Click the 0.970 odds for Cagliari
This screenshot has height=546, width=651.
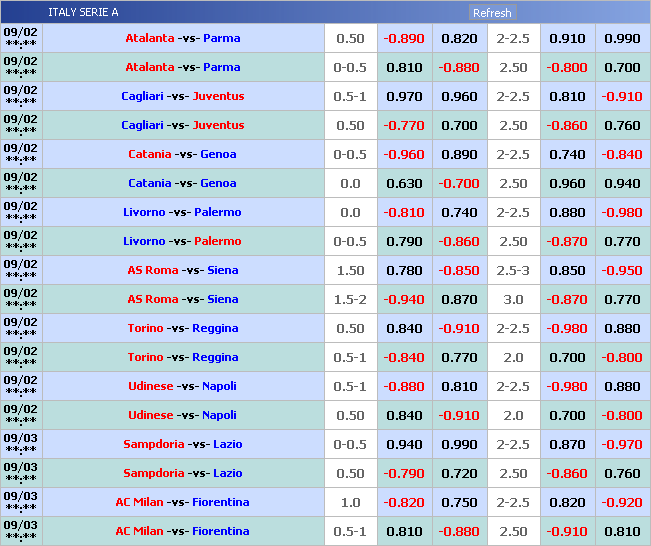(x=404, y=97)
